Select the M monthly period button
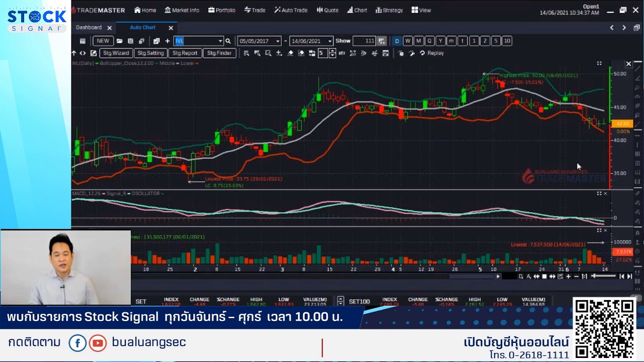The height and width of the screenshot is (362, 644). [419, 41]
